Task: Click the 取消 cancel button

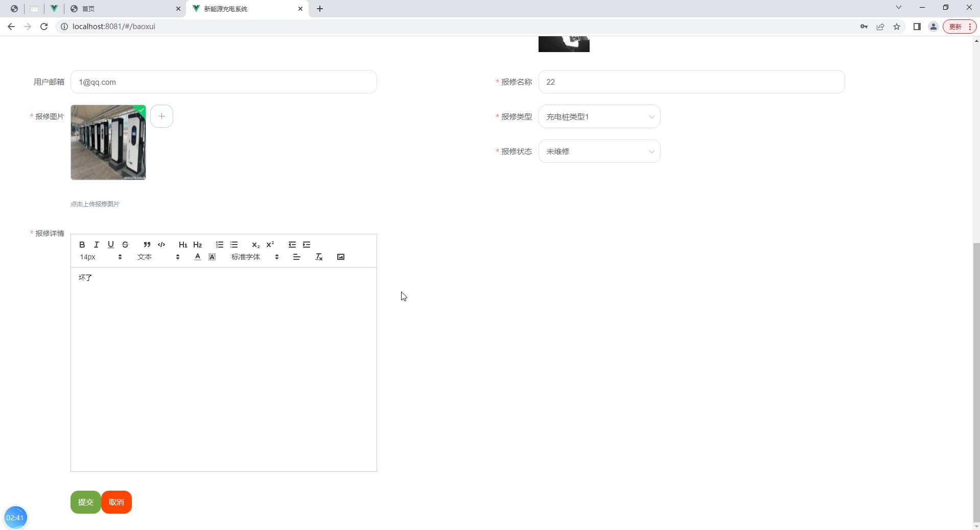Action: (116, 502)
